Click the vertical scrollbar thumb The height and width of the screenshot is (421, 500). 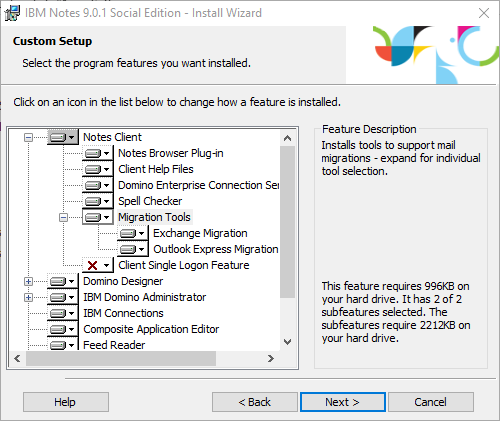tap(288, 222)
